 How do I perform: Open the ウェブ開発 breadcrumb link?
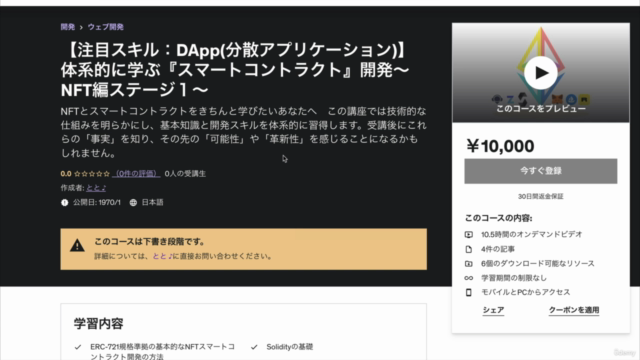(x=106, y=27)
